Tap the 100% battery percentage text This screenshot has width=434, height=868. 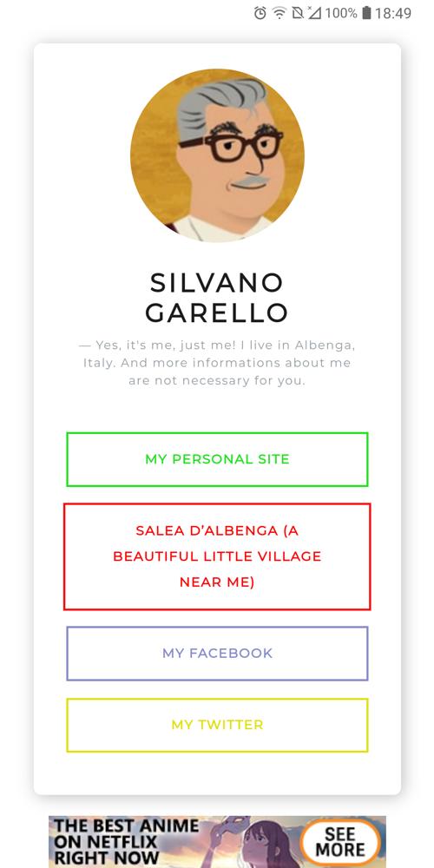click(x=341, y=13)
